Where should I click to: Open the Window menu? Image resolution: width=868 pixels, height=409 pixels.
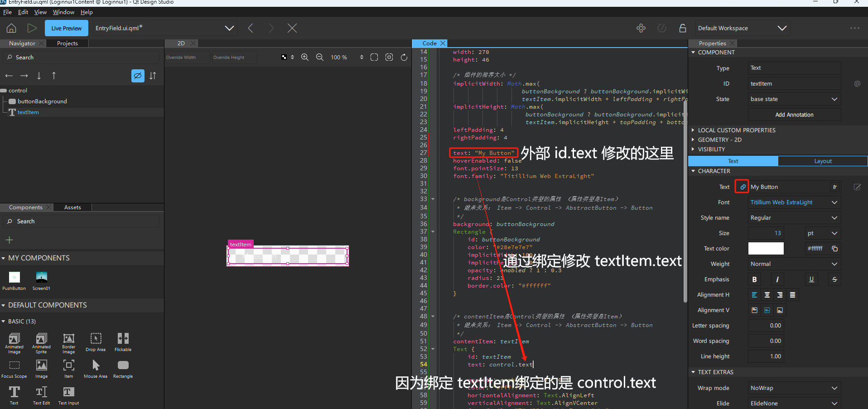[63, 12]
